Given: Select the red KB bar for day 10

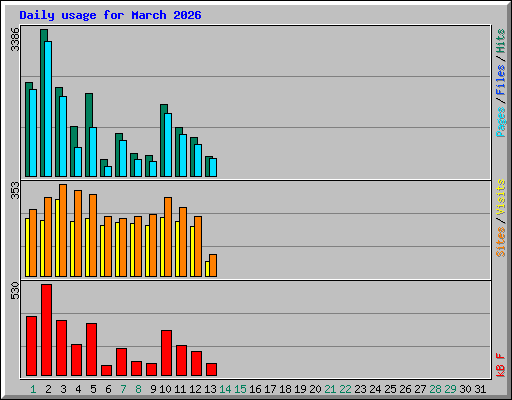Looking at the screenshot, I should (x=166, y=353).
